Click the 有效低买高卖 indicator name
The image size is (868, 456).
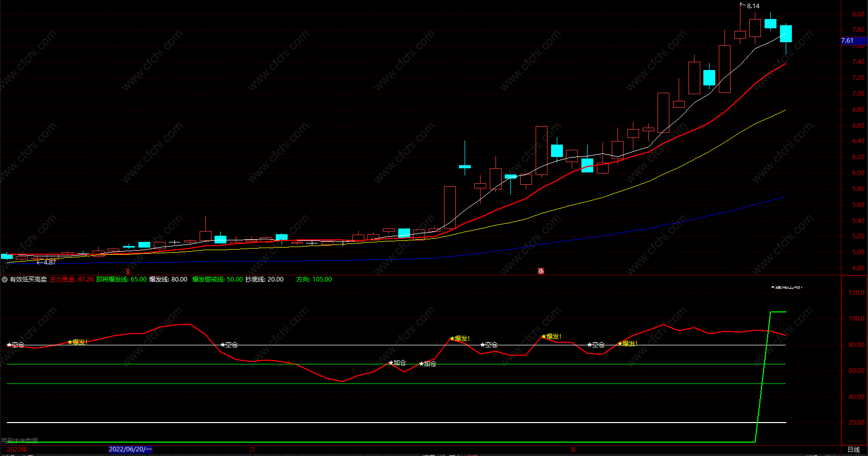coord(28,279)
